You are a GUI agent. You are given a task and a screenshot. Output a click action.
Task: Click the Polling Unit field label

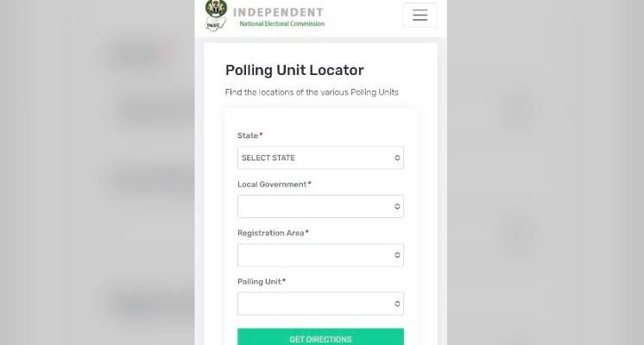(259, 281)
